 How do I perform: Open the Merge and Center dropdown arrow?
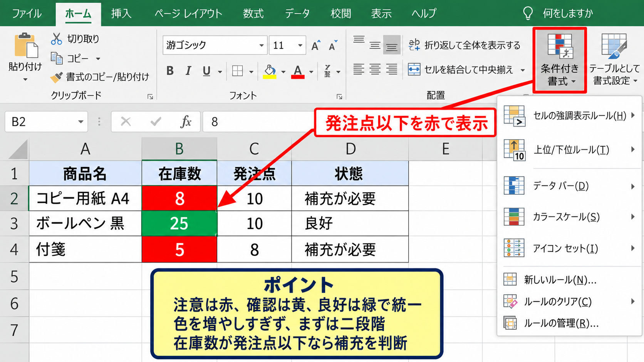523,70
